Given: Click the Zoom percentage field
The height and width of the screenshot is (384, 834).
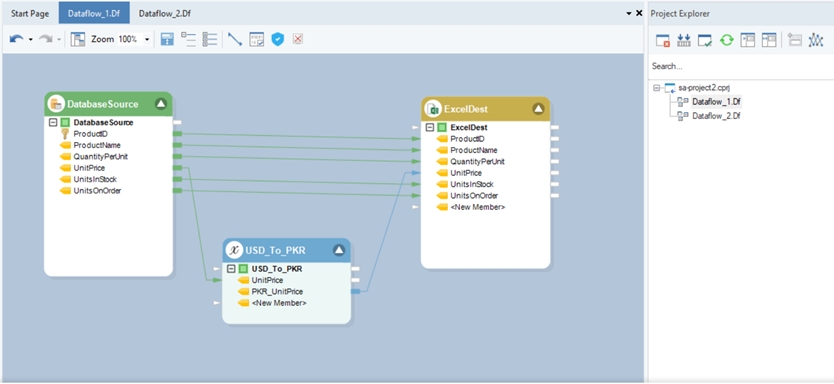Looking at the screenshot, I should (128, 39).
